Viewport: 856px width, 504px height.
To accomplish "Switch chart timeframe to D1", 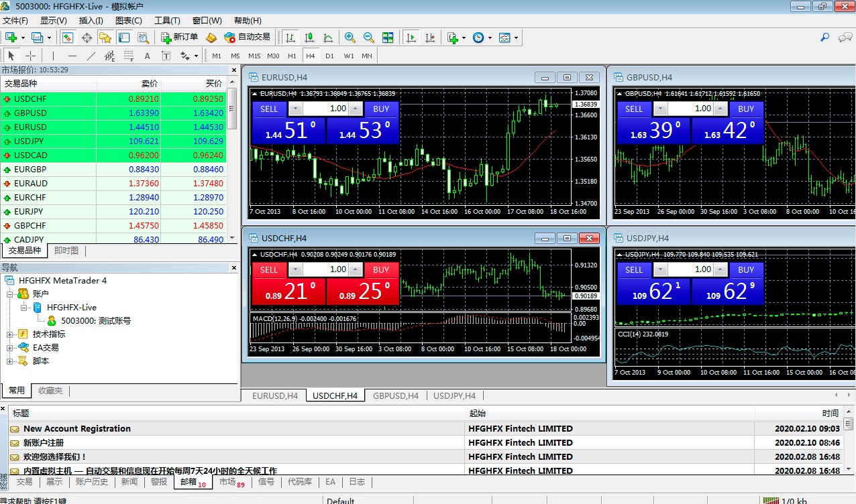I will point(329,56).
